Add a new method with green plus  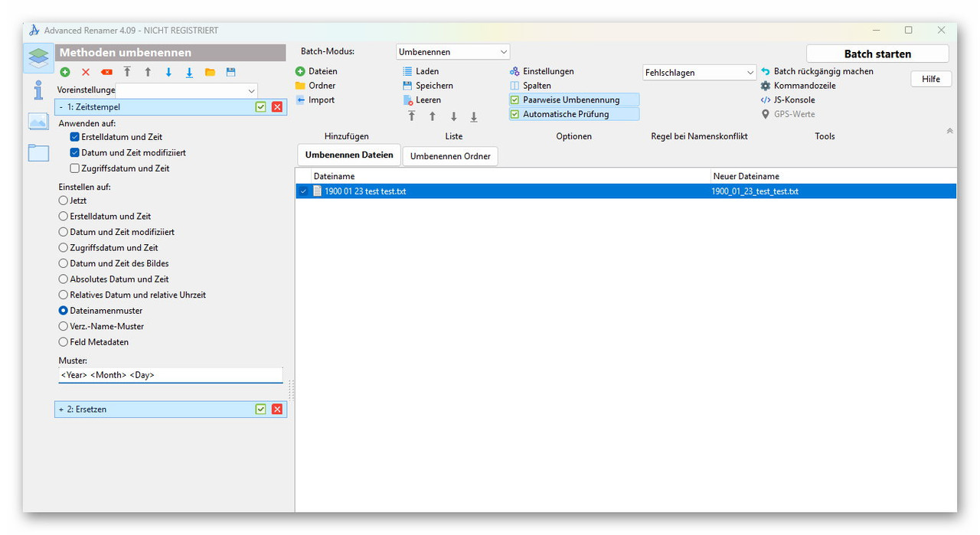point(65,72)
